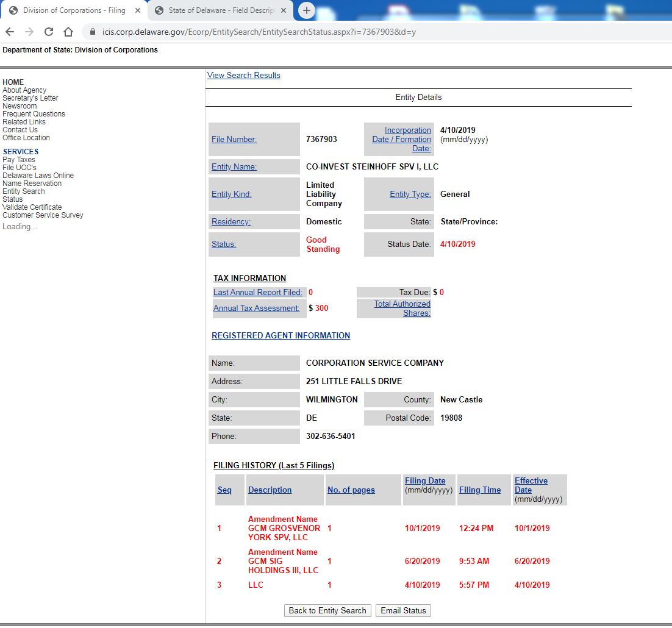The height and width of the screenshot is (628, 672).
Task: Open Secretary's Letter sidebar item
Action: (30, 98)
